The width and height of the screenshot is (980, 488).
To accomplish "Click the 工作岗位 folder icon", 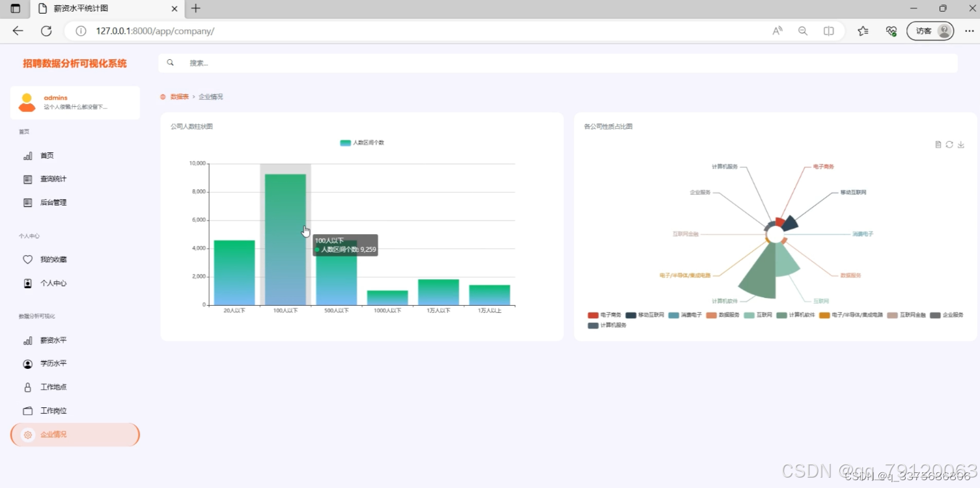I will 28,411.
